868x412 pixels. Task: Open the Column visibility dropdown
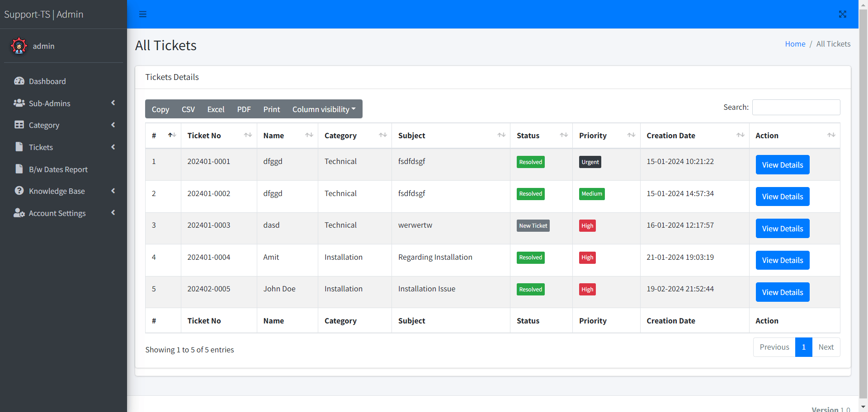click(x=324, y=109)
